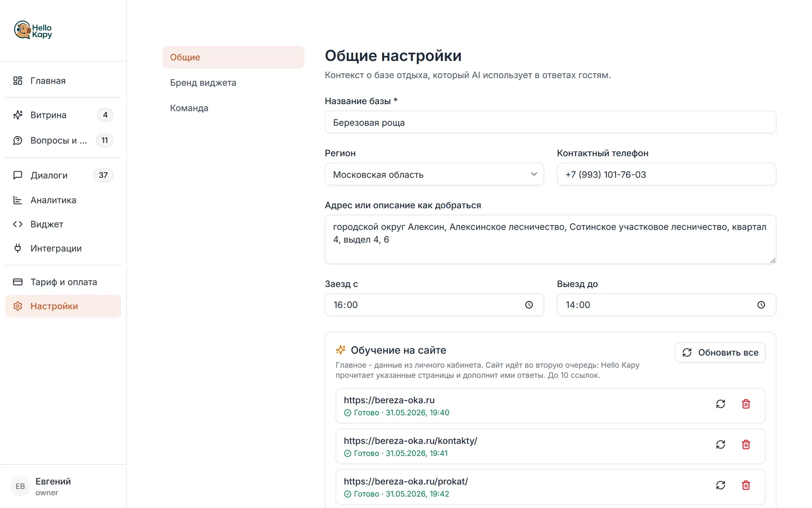Open time picker clock in Выезд до
812x508 pixels.
(x=761, y=305)
